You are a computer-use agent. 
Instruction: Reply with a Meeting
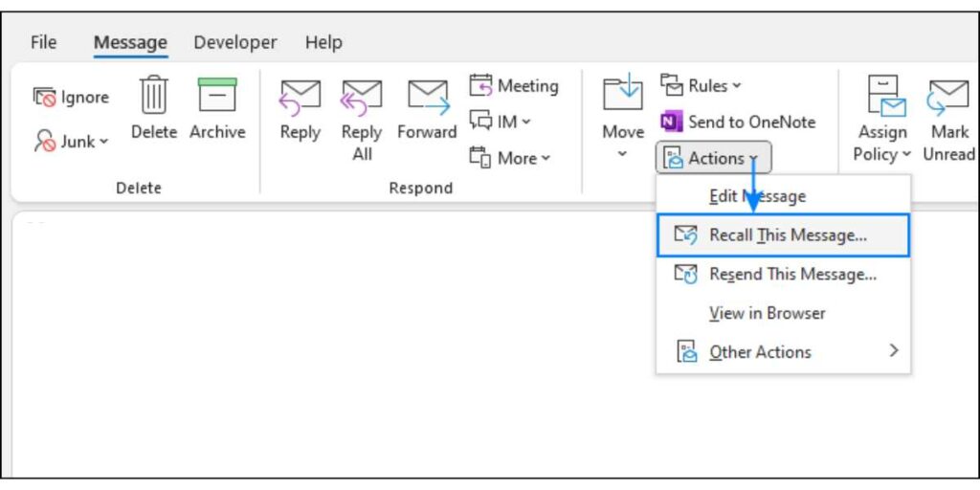click(x=514, y=85)
